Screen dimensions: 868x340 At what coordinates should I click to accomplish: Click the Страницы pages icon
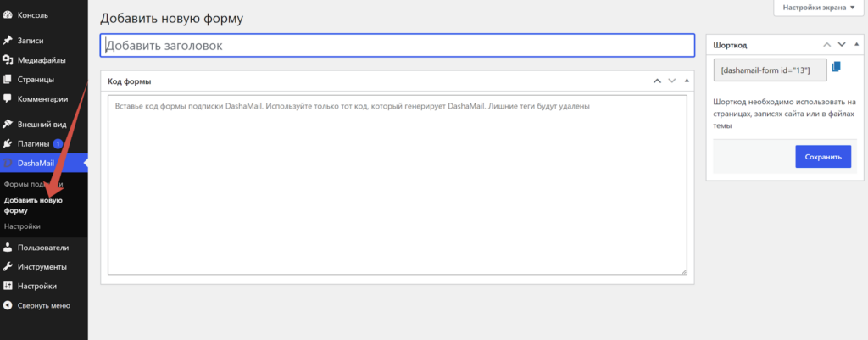tap(8, 79)
